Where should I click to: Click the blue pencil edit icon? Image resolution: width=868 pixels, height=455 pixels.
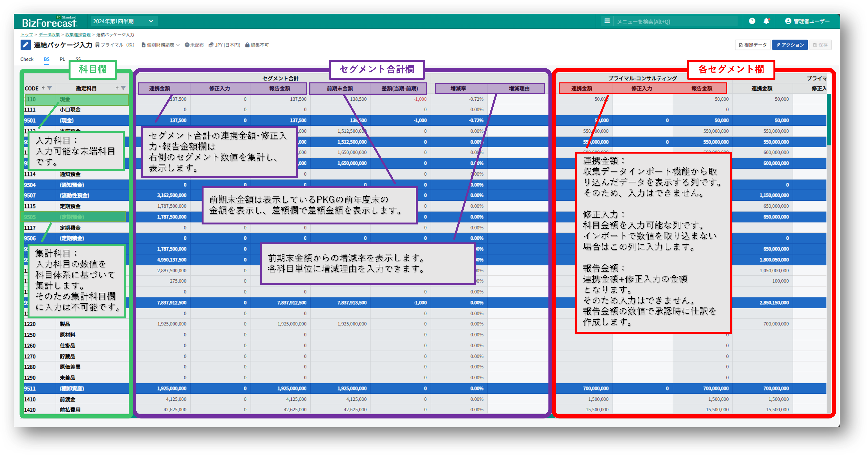point(26,45)
